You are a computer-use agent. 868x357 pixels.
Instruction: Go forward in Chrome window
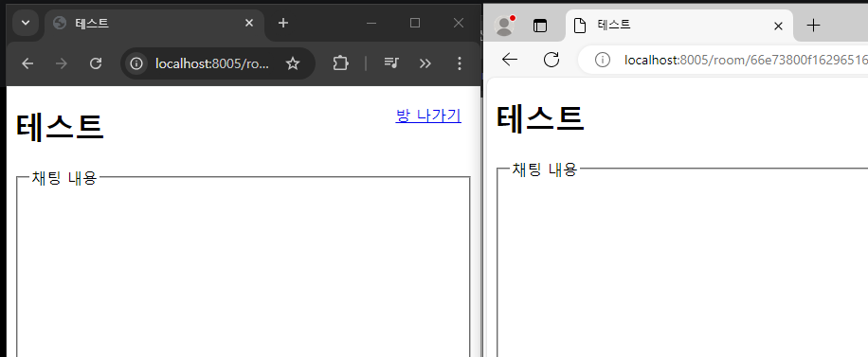[62, 63]
